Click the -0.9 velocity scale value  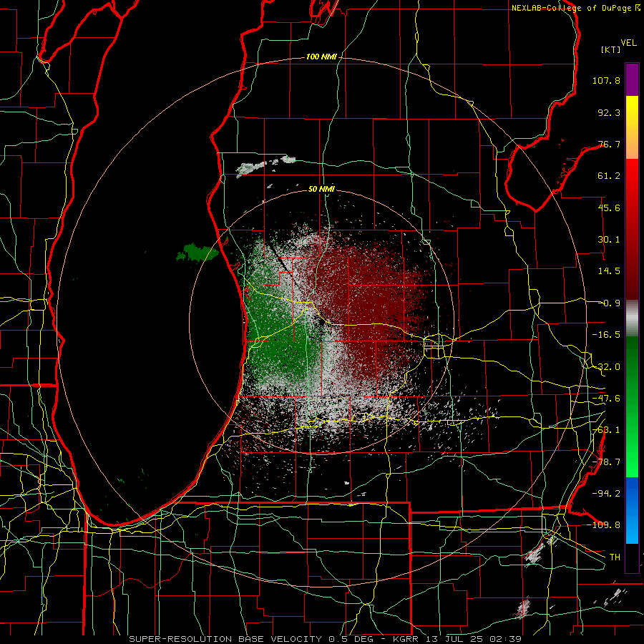[611, 303]
